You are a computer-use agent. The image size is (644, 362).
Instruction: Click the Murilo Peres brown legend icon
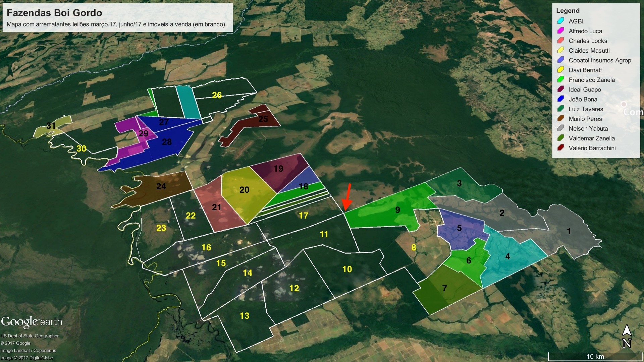point(560,118)
